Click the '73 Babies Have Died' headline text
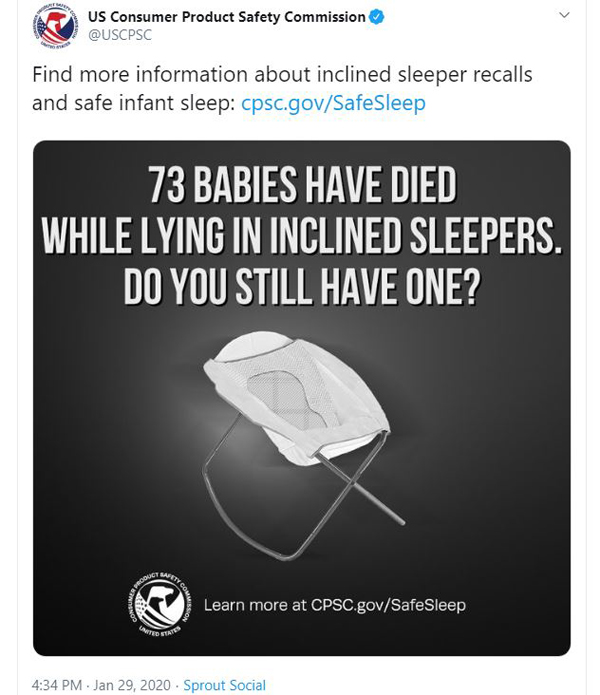Screen dimensions: 600x695 (x=303, y=185)
